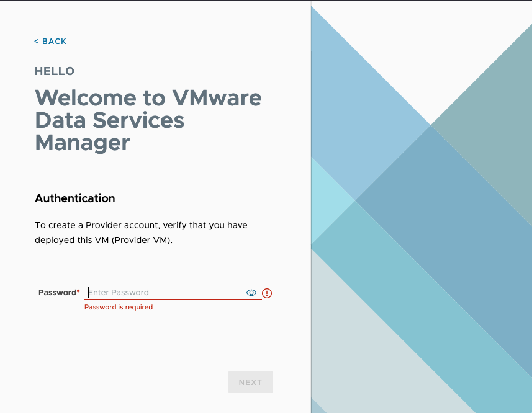Toggle password visibility with the eye icon
The width and height of the screenshot is (532, 413).
pos(251,293)
